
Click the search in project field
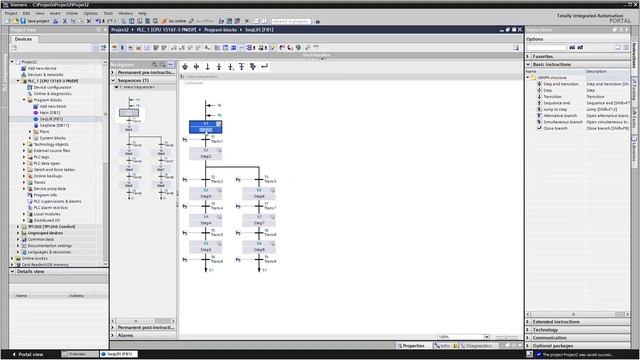[x=291, y=21]
